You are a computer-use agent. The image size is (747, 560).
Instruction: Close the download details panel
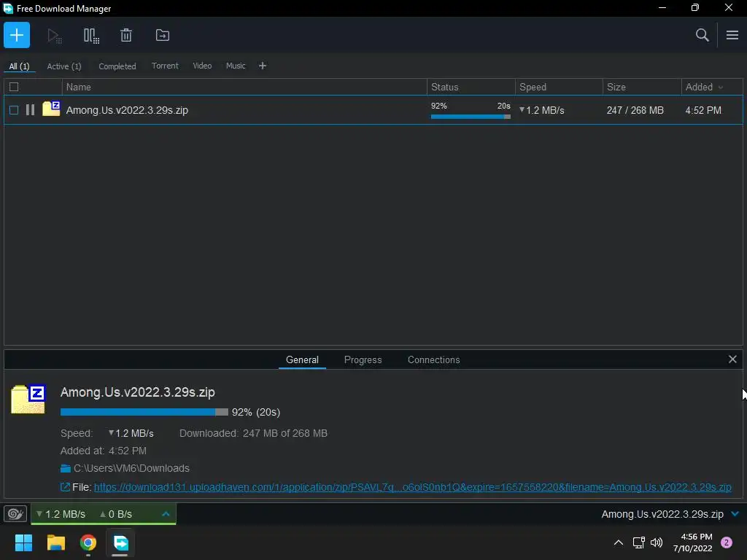point(732,359)
